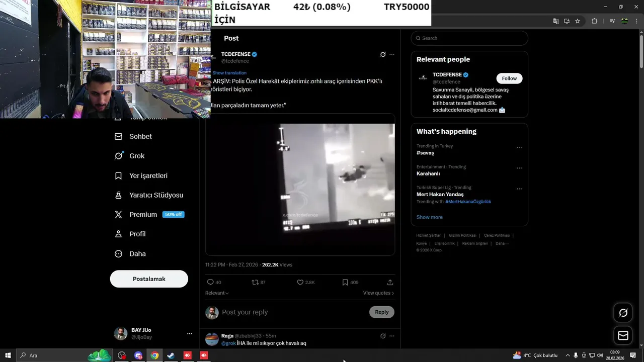Open Chrome media controls icon

[x=612, y=21]
